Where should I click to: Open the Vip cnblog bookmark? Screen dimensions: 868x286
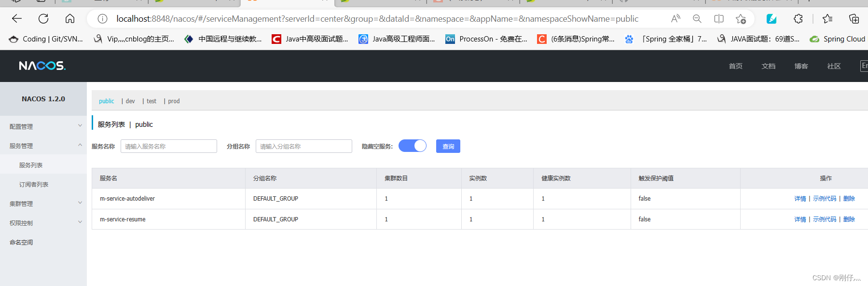[134, 39]
